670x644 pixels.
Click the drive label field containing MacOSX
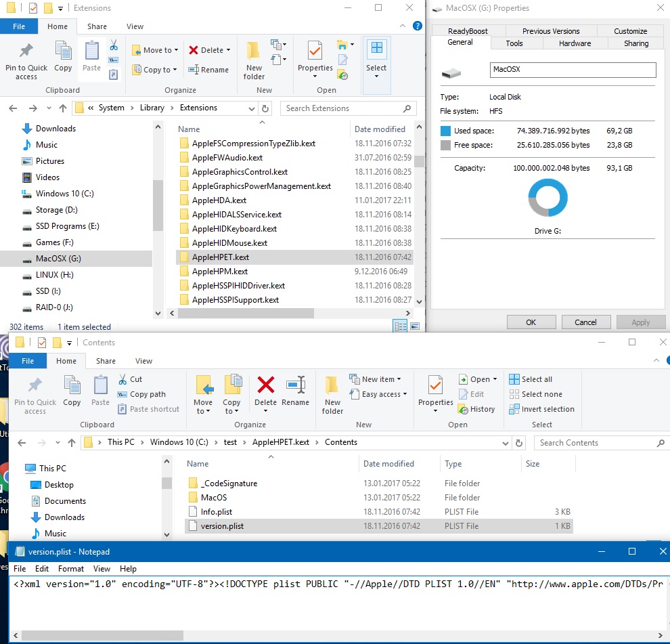573,70
